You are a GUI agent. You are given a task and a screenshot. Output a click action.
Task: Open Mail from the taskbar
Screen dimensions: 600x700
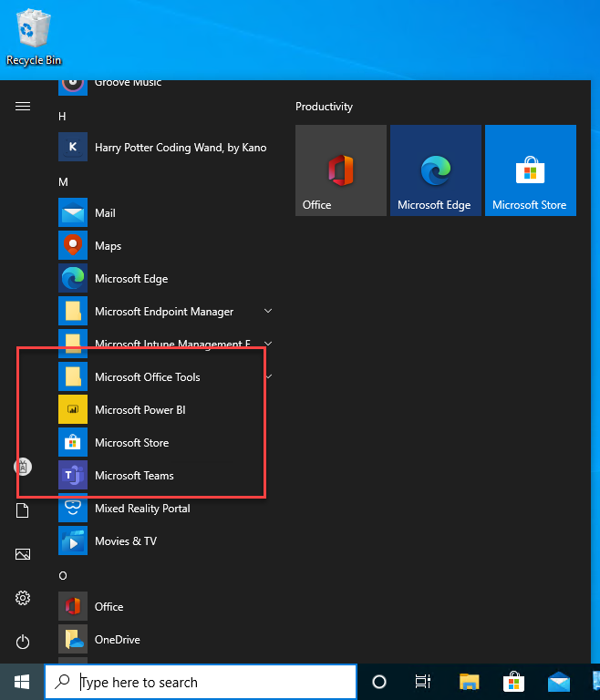click(559, 682)
